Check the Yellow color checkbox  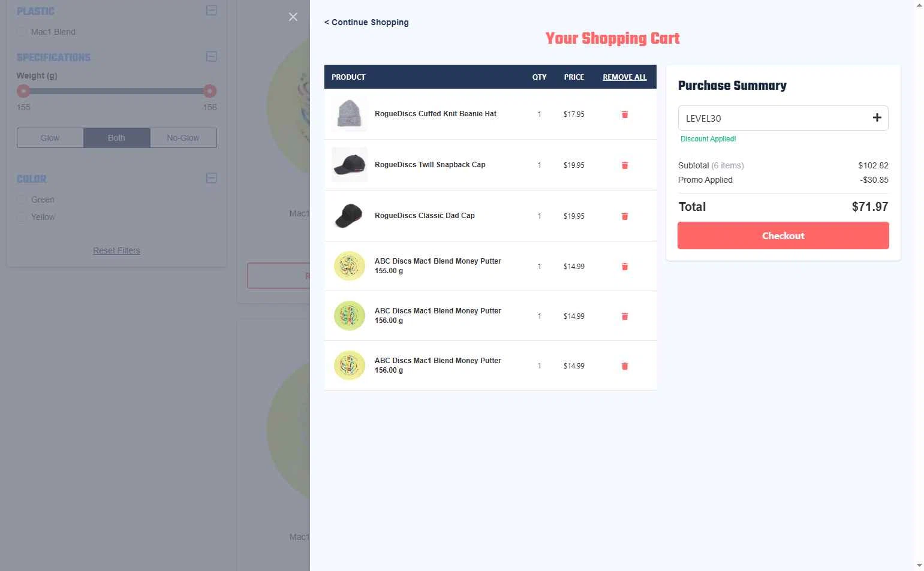pos(22,217)
